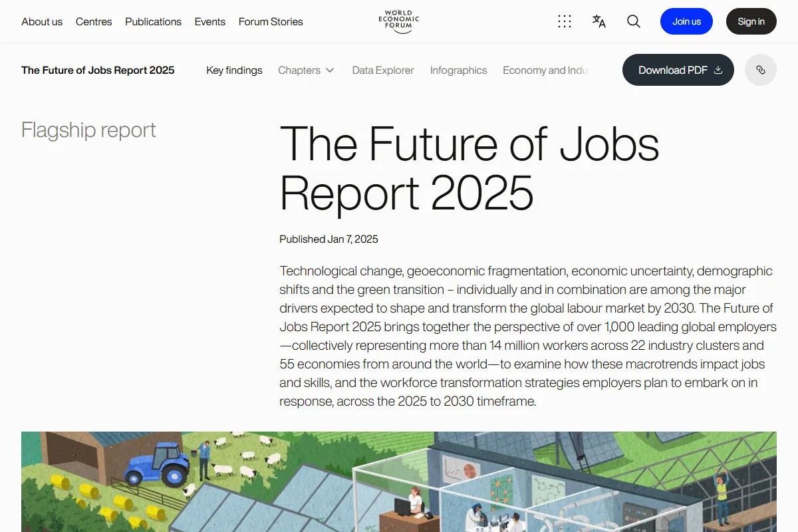Open Infographics tab
This screenshot has width=798, height=532.
pos(458,70)
